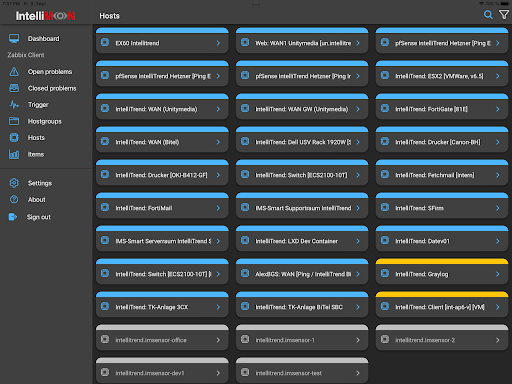Expand chevron on Web: WAN1 Unitymedia card

tap(358, 43)
